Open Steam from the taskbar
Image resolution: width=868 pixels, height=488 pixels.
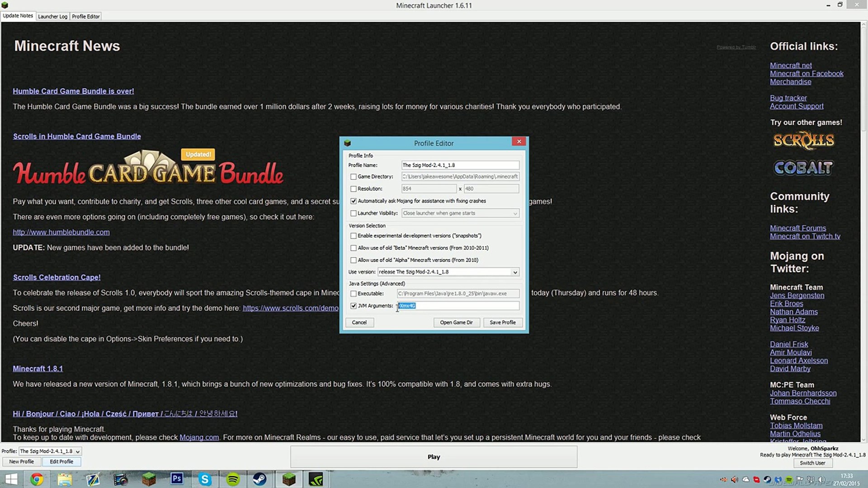click(260, 479)
